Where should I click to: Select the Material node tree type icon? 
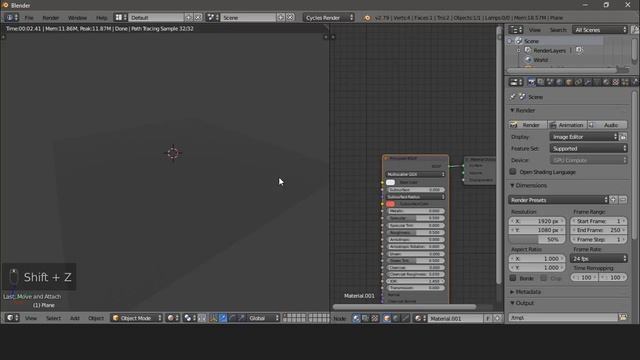tap(356, 318)
